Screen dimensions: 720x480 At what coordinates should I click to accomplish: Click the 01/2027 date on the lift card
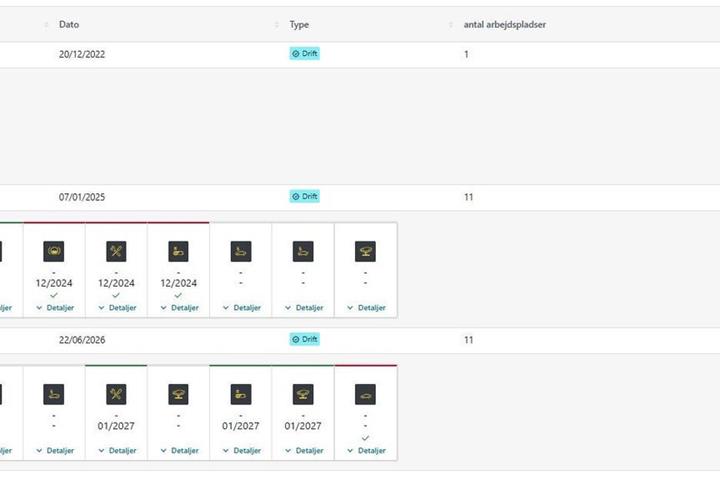click(303, 426)
